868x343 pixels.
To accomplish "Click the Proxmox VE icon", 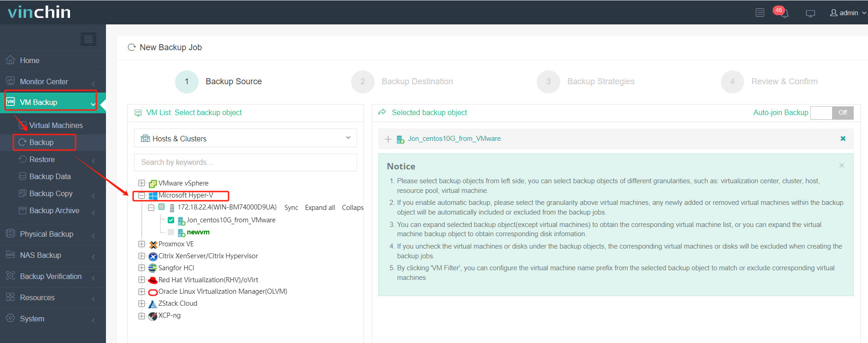I will [x=153, y=244].
